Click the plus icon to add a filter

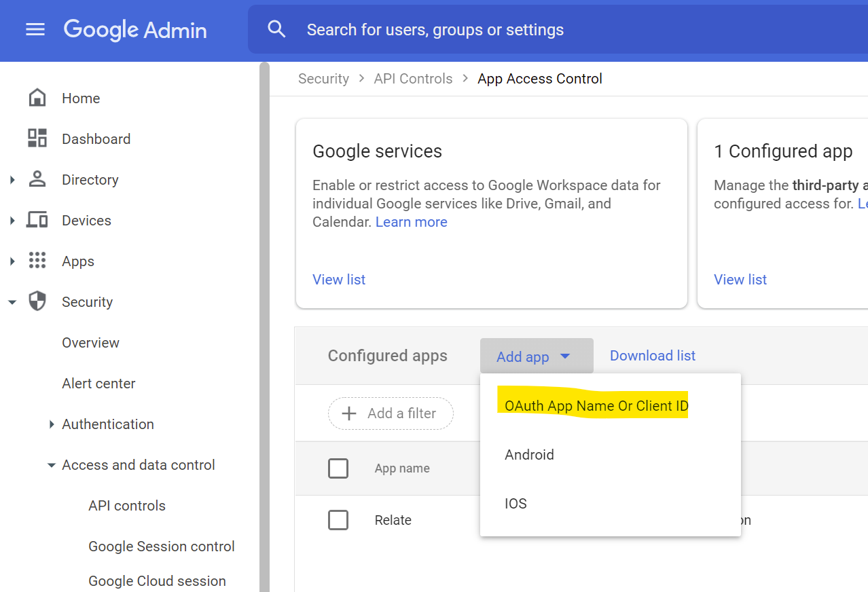tap(349, 413)
